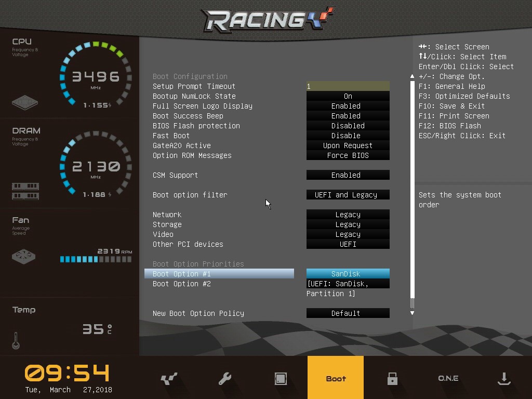Click the fan icon in the sidebar
Image resolution: width=532 pixels, height=399 pixels.
coord(23,256)
